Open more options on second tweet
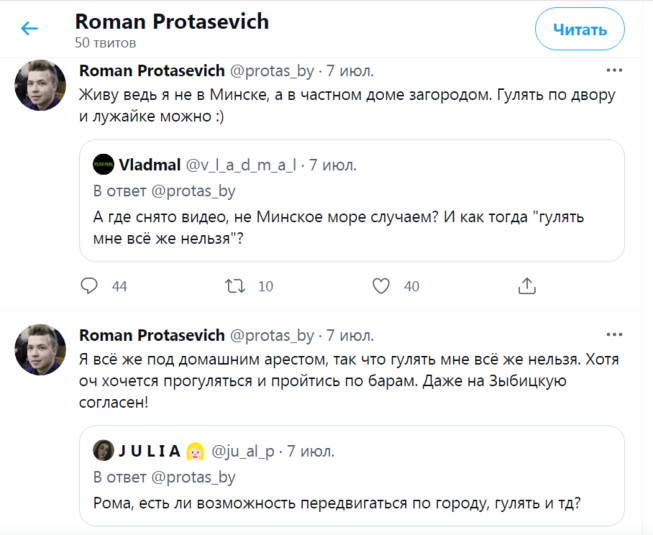The width and height of the screenshot is (653, 535). (x=615, y=334)
